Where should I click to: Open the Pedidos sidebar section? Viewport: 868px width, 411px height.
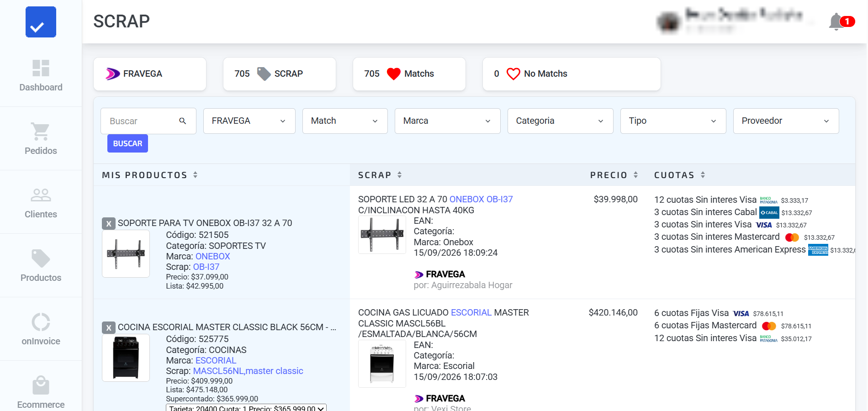[x=41, y=139]
